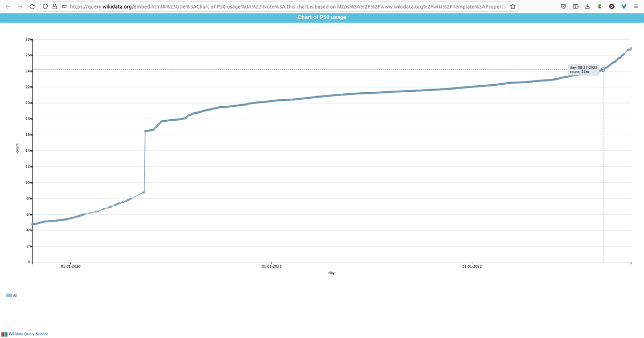Open the green E extension icon
Image resolution: width=644 pixels, height=338 pixels.
click(599, 6)
